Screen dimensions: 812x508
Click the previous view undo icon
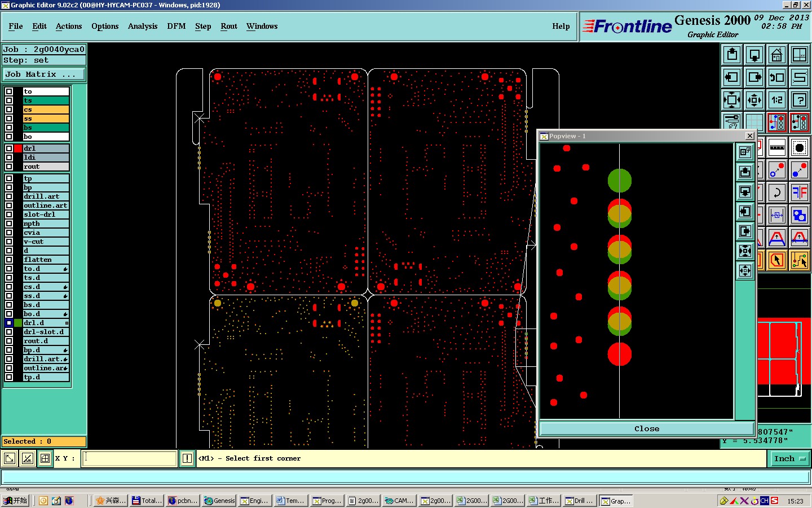(777, 77)
